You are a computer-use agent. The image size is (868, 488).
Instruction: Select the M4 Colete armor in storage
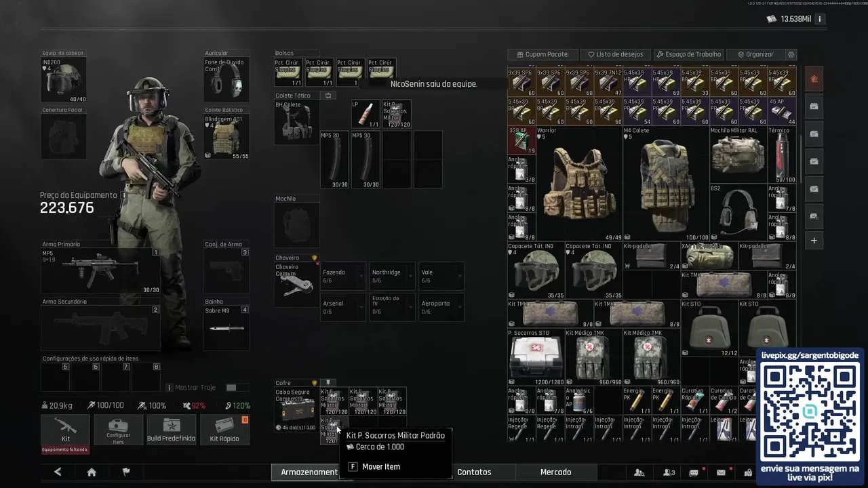(666, 183)
